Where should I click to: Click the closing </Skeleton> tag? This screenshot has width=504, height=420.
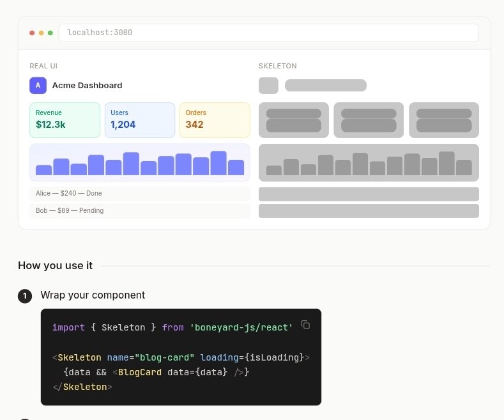[x=82, y=387]
